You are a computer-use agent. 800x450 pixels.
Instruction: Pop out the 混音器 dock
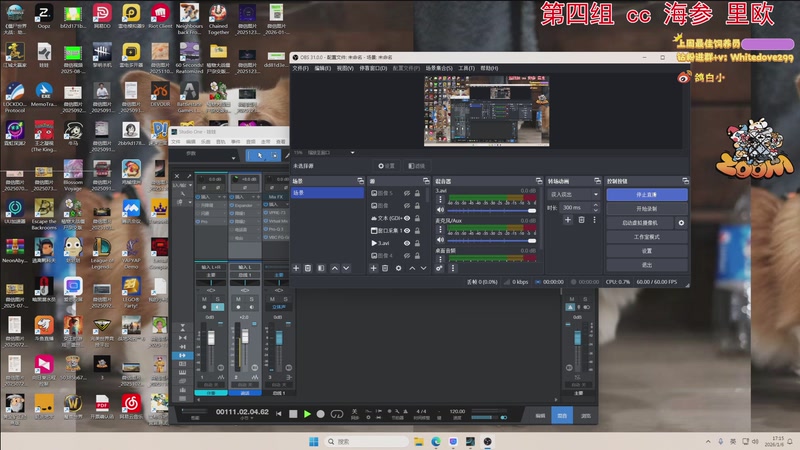pos(539,181)
